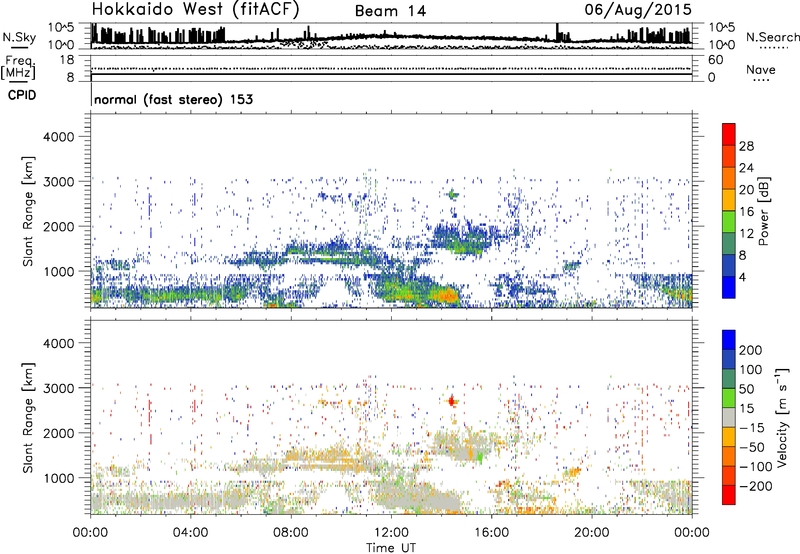Click the 'Beam 14' label

point(390,11)
